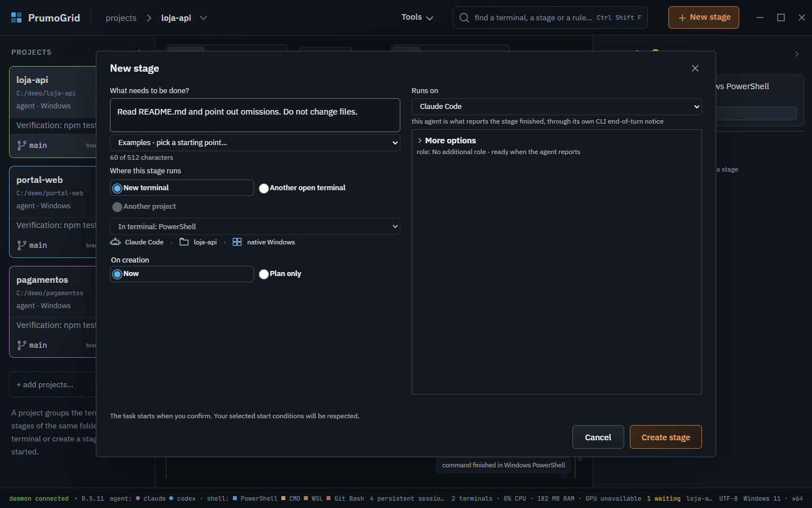
Task: Click PowerShell shell indicator in status bar
Action: pyautogui.click(x=255, y=498)
